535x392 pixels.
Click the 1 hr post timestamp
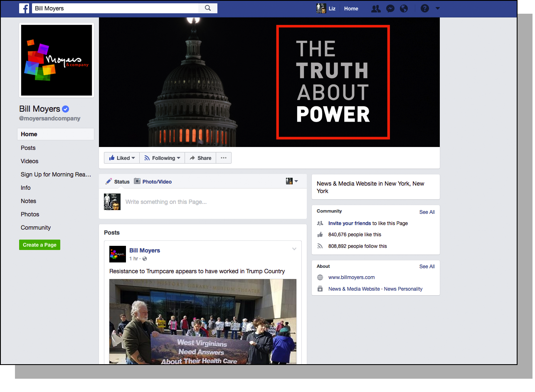(x=133, y=259)
